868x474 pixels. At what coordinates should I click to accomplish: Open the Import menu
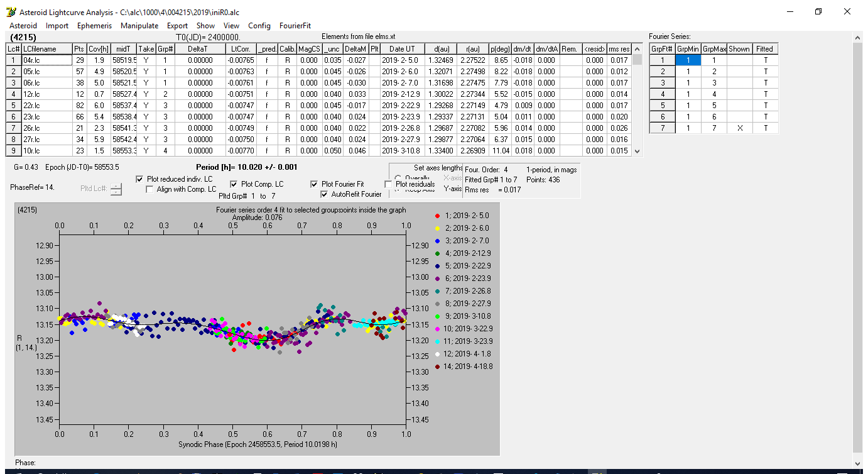click(x=57, y=26)
